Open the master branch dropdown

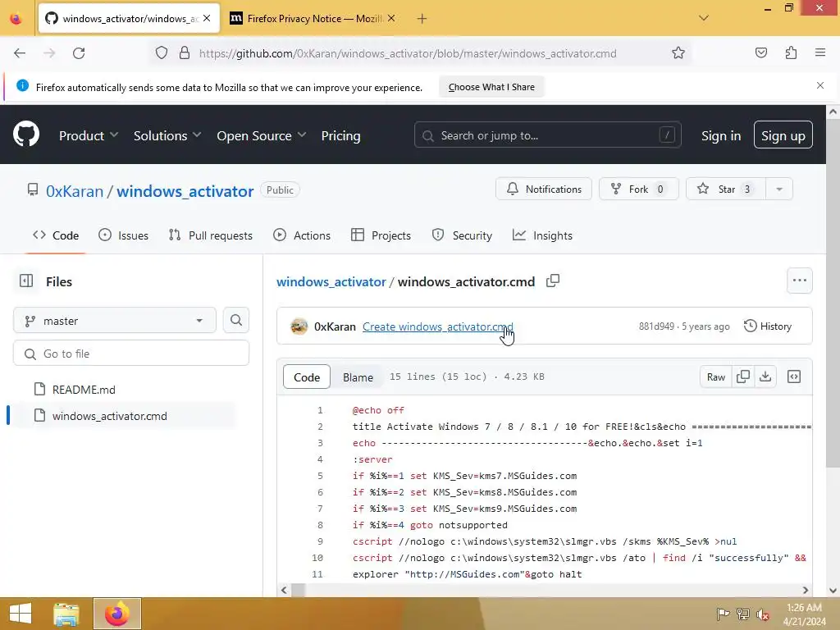(x=115, y=321)
